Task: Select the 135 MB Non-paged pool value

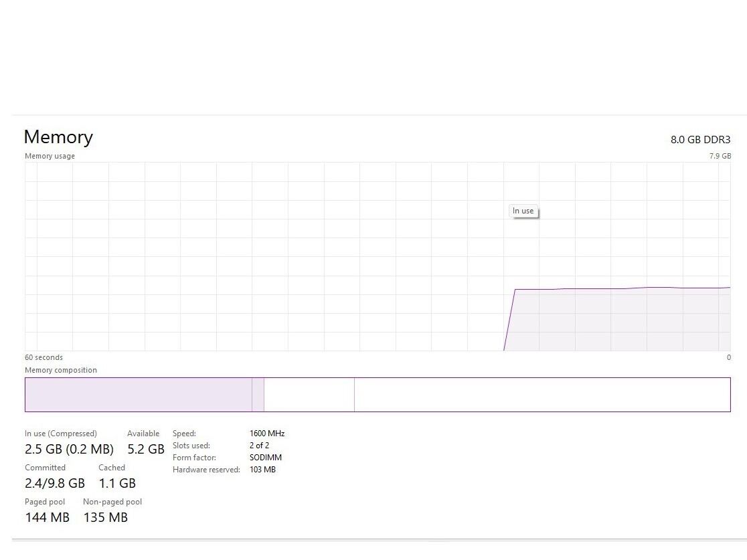Action: 105,517
